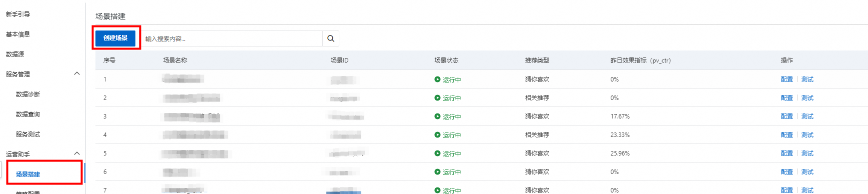Viewport: 868px width, 194px height.
Task: Click 测试 link in row 6
Action: pyautogui.click(x=808, y=172)
